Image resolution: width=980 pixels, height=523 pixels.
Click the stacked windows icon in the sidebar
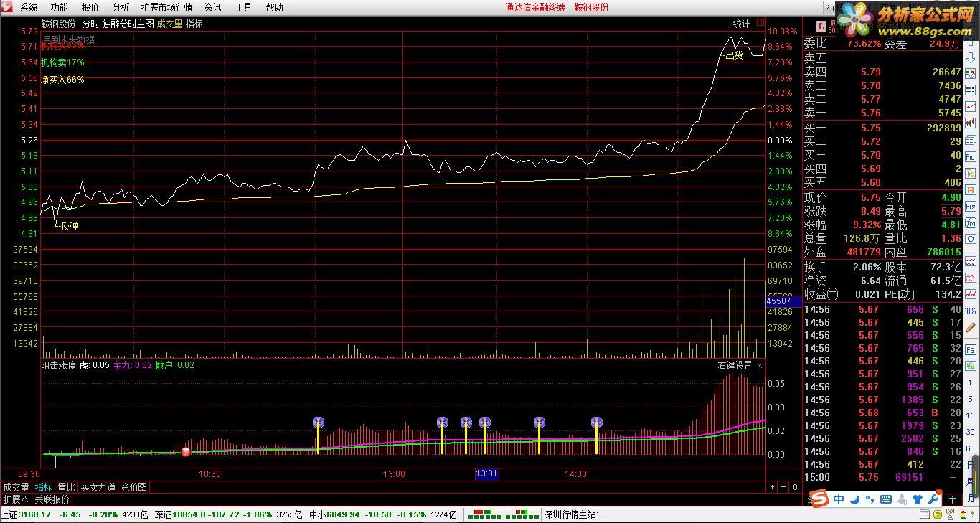click(971, 139)
